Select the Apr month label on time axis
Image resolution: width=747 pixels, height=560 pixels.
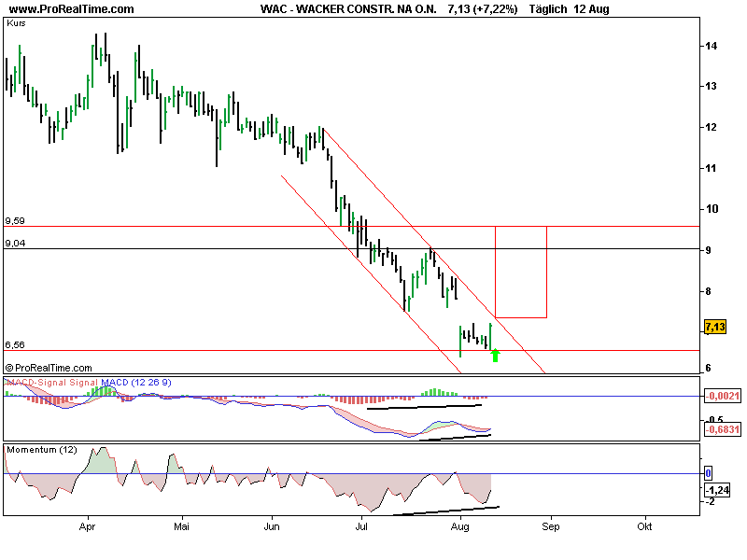coord(87,527)
